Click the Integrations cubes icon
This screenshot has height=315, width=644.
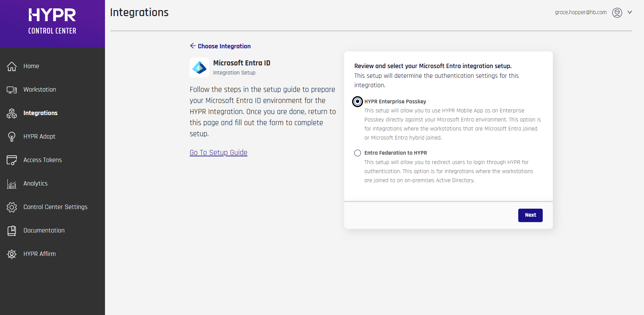[12, 113]
